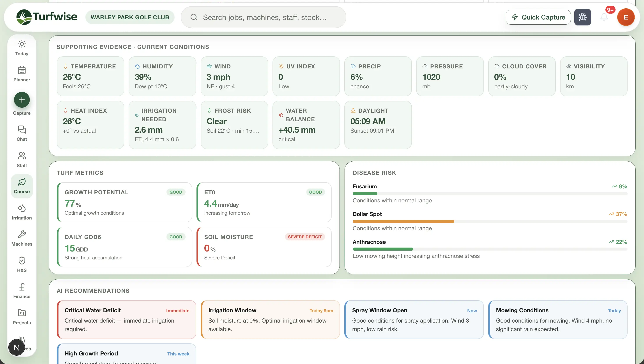Click the Turfwise logo
Screen dimensions: 644x364
click(x=47, y=17)
